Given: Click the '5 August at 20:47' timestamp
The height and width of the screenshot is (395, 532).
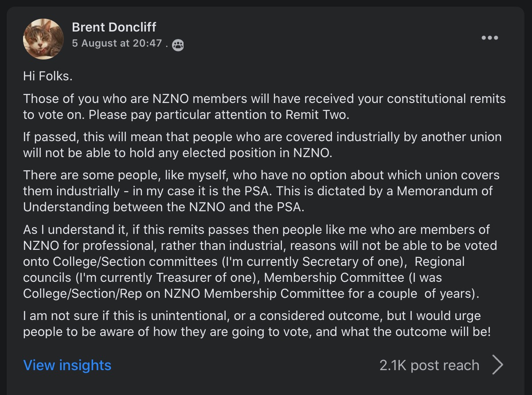Looking at the screenshot, I should (117, 43).
